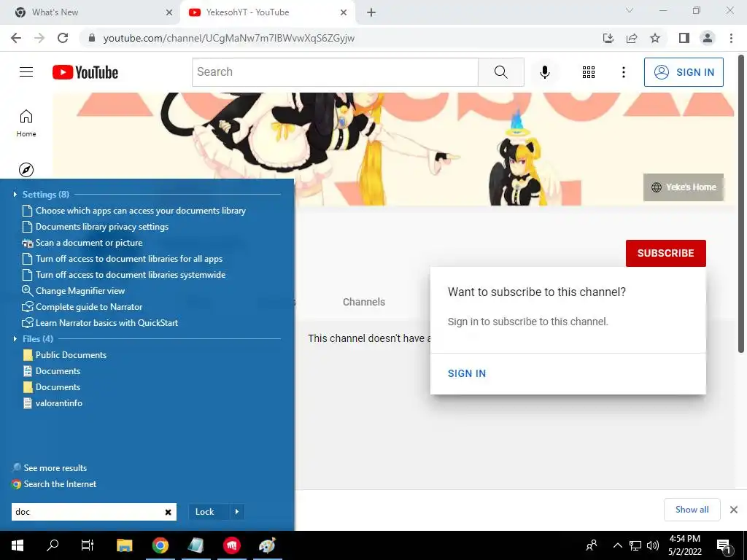Open YouTube settings three-dot menu
Image resolution: width=747 pixels, height=560 pixels.
point(623,72)
